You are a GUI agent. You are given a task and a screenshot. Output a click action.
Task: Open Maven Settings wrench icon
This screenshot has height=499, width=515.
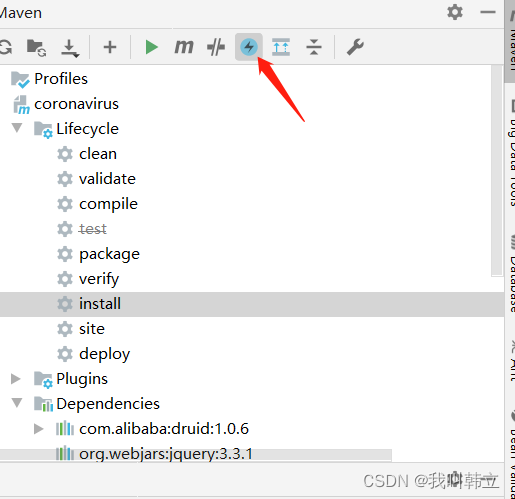point(355,47)
